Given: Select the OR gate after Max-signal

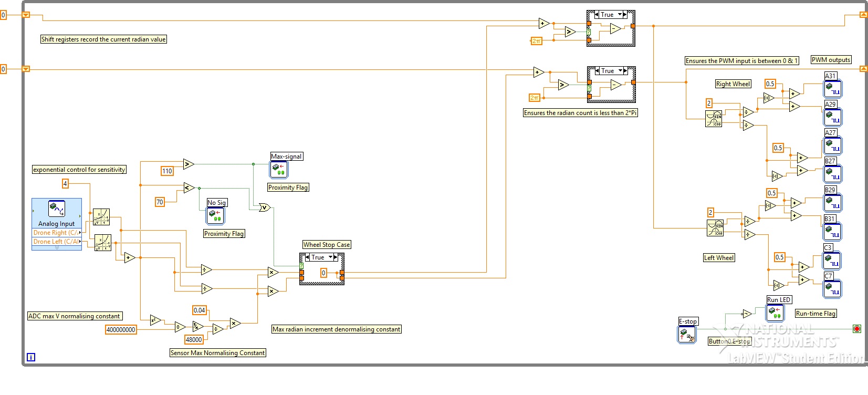Looking at the screenshot, I should [x=264, y=207].
